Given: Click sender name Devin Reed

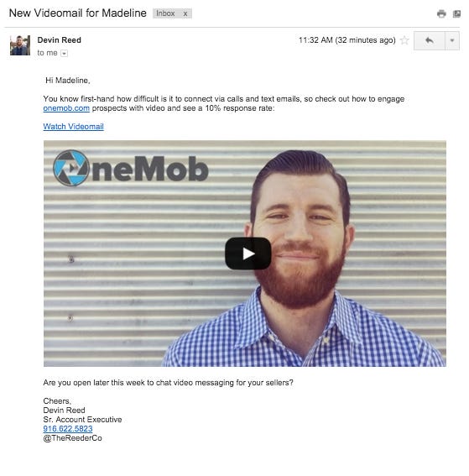Looking at the screenshot, I should (60, 40).
